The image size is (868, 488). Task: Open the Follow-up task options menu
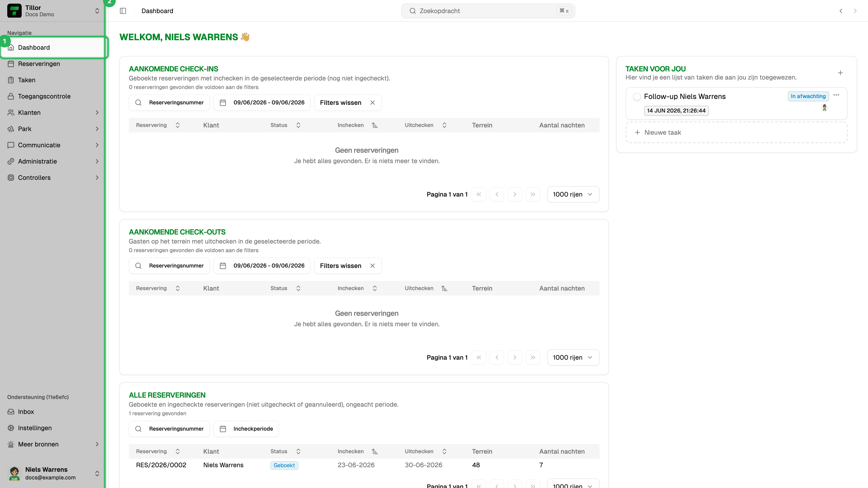836,95
